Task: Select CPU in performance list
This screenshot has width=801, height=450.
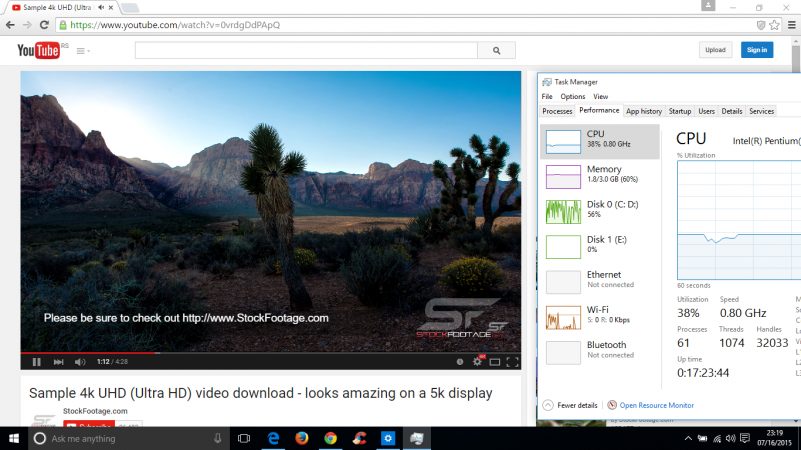Action: 600,141
